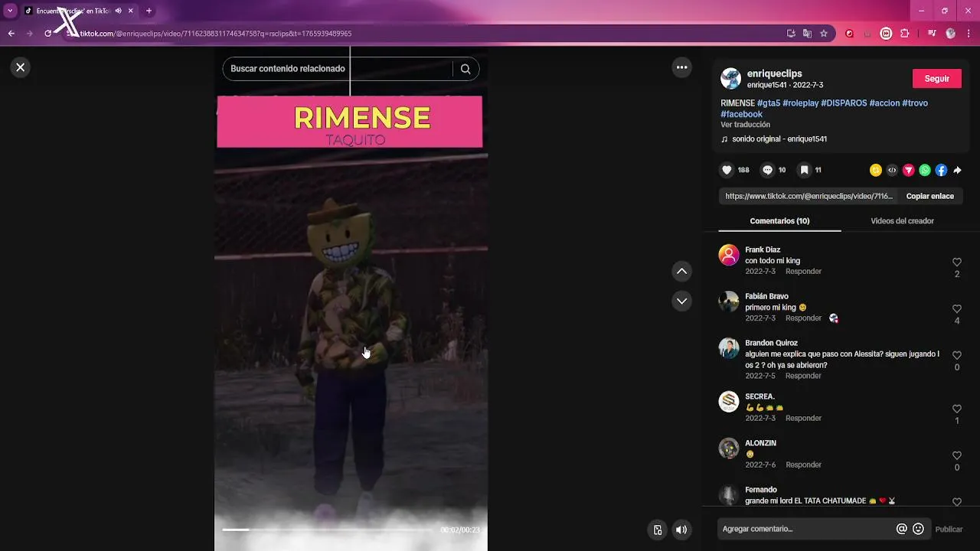Open Chrome media control icon
Viewport: 980px width, 551px height.
click(932, 34)
